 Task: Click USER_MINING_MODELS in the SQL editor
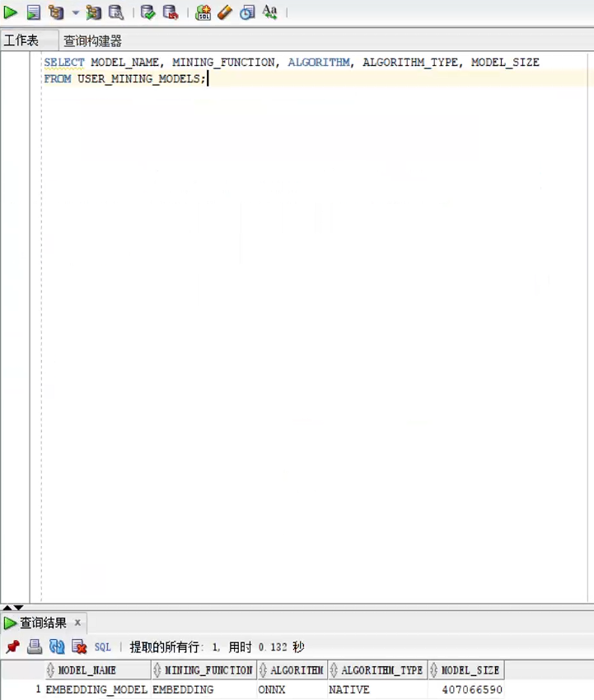[138, 78]
